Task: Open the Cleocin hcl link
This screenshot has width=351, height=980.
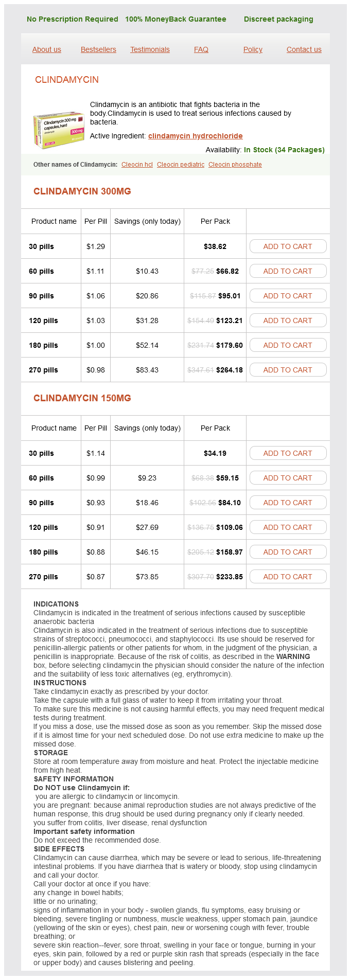Action: point(137,165)
